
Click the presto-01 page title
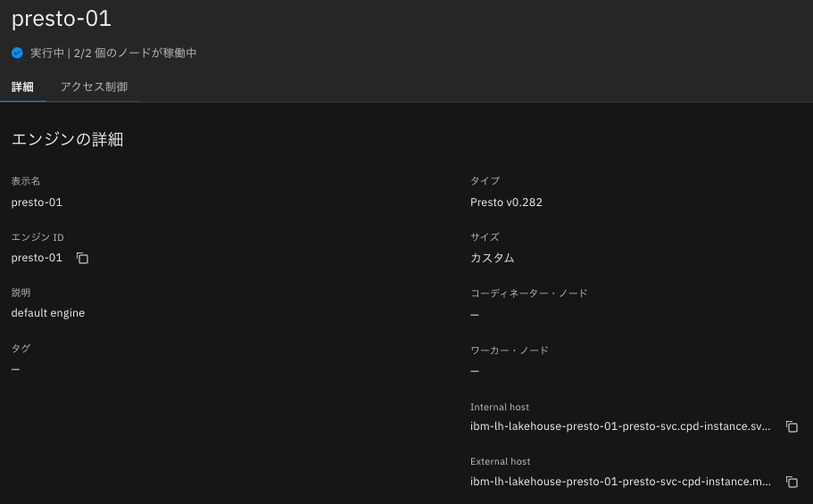tap(62, 19)
